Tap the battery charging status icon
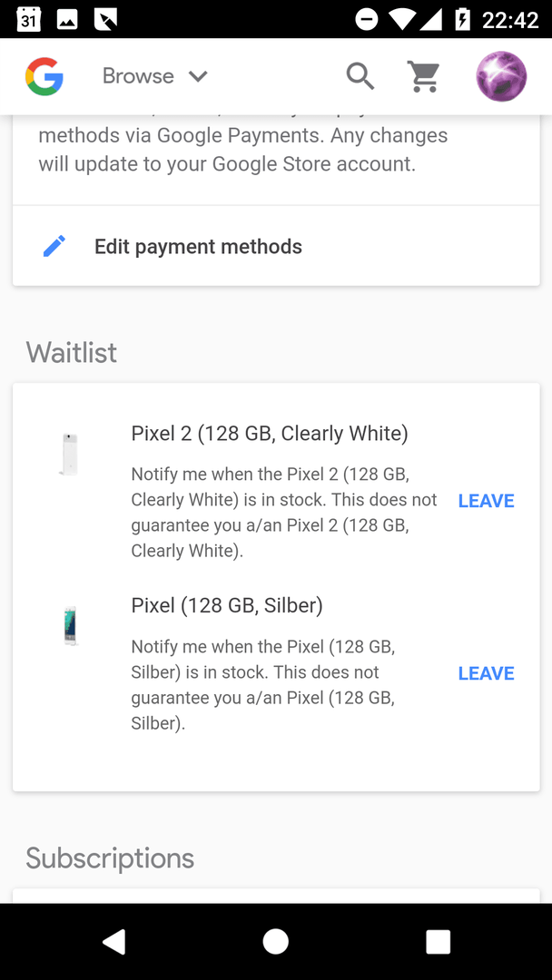 (x=462, y=19)
